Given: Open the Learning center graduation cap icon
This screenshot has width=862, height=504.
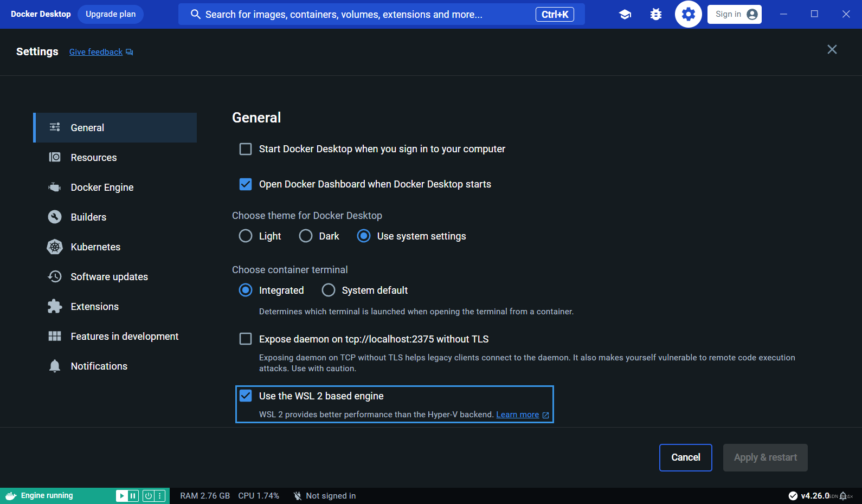Looking at the screenshot, I should pyautogui.click(x=625, y=14).
